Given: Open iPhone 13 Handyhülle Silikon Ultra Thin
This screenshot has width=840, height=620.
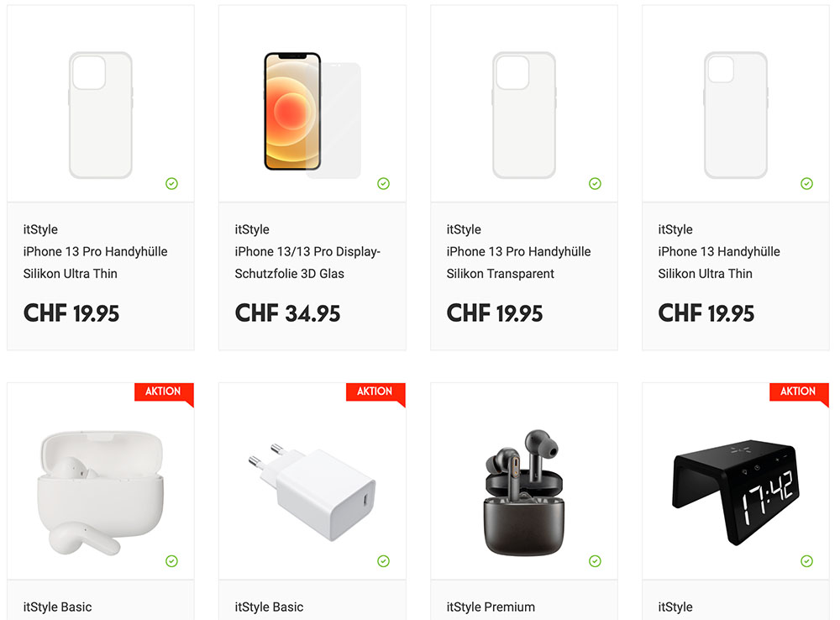Looking at the screenshot, I should [x=719, y=263].
